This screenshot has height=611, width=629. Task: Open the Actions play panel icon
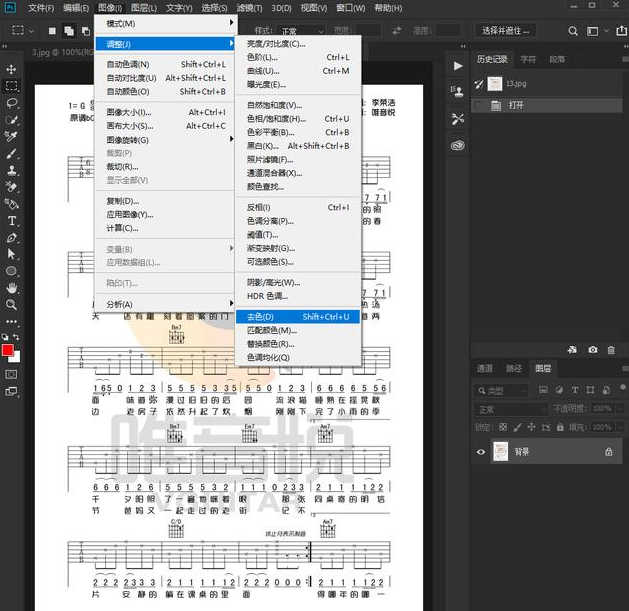pos(458,66)
